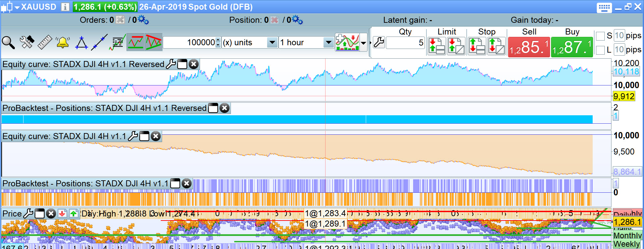The height and width of the screenshot is (249, 644).
Task: Open settings wrench for Equity curve Reversed panel
Action: click(171, 64)
